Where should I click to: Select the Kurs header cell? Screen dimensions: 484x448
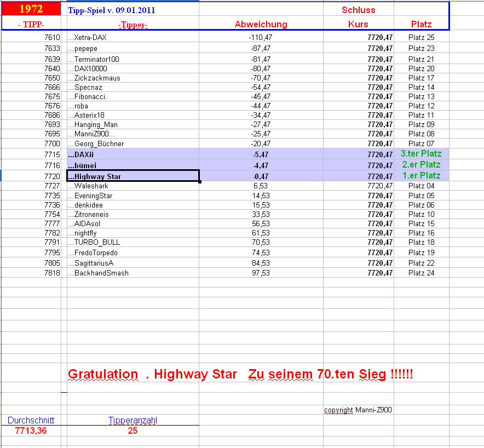click(358, 24)
